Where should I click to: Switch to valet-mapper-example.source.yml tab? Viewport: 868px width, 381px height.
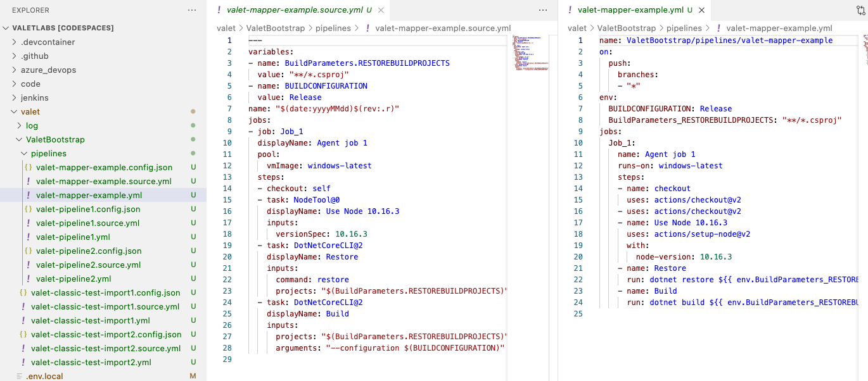point(295,10)
